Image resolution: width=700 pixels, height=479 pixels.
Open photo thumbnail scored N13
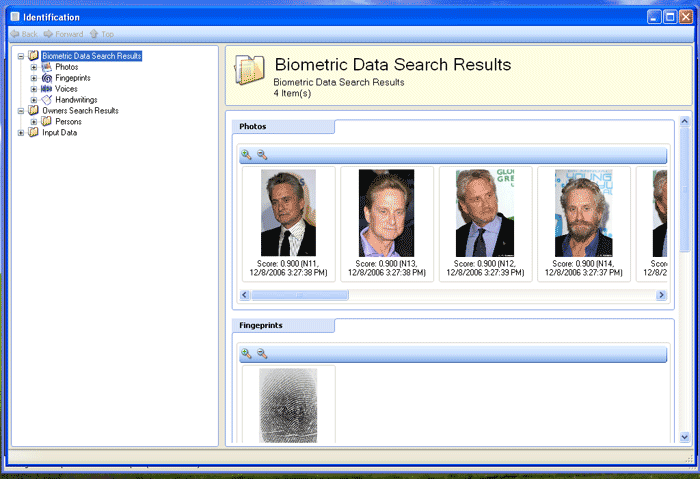click(x=387, y=212)
